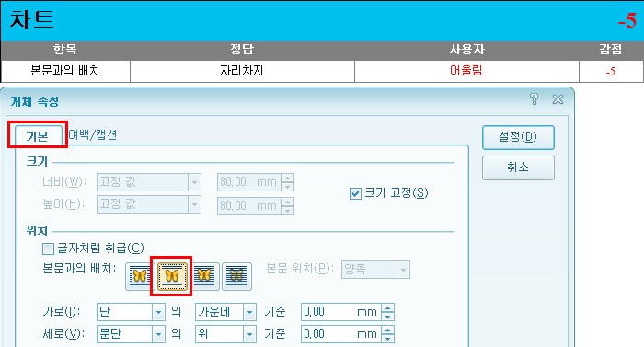Viewport: 644px width, 347px height.
Task: Toggle the 크기 고정(S) checkbox
Action: 355,193
